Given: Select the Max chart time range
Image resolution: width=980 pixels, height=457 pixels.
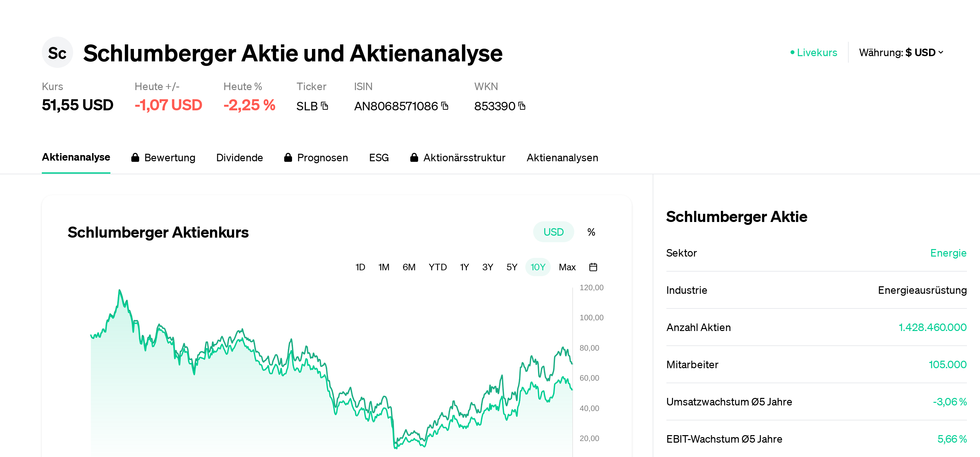Looking at the screenshot, I should [x=567, y=267].
